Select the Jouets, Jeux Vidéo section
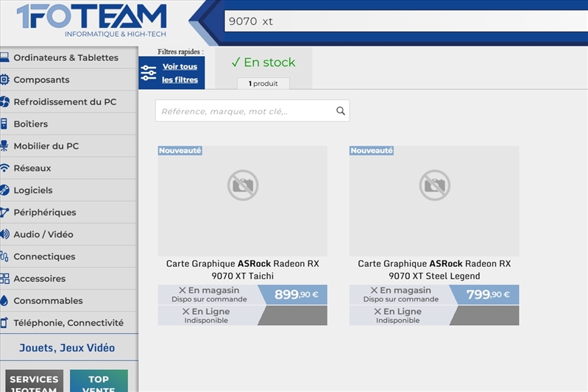Screen dimensions: 588x392 pyautogui.click(x=67, y=348)
